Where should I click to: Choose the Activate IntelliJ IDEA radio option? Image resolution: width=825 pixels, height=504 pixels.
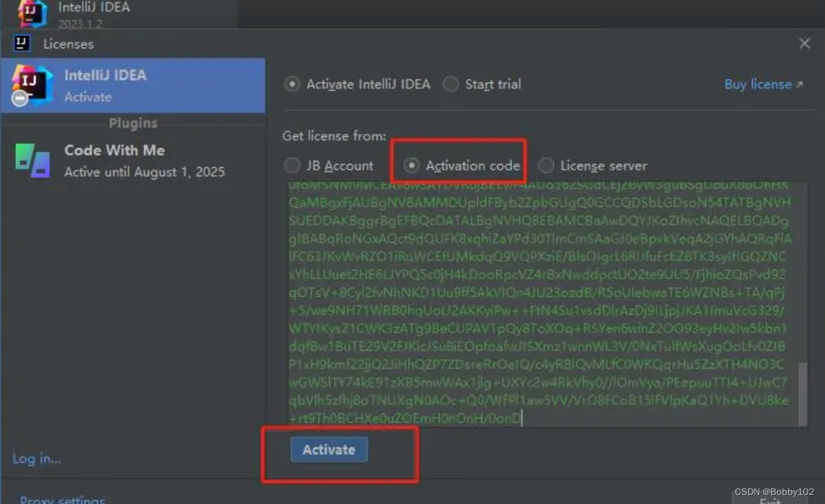[358, 84]
